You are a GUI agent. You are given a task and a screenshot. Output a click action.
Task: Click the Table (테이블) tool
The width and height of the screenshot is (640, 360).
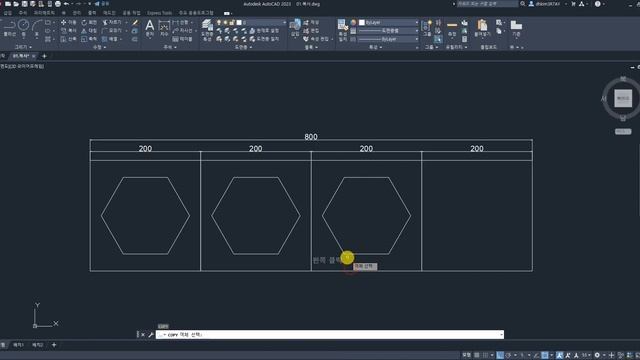tap(182, 39)
